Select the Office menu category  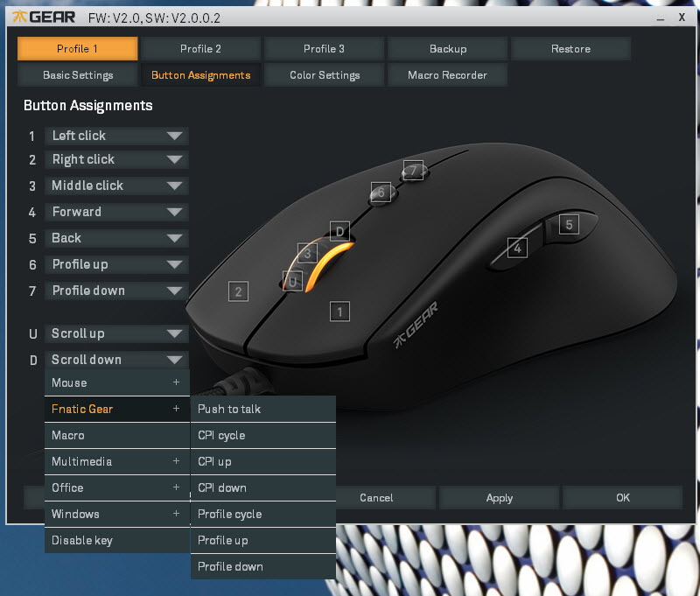point(117,487)
